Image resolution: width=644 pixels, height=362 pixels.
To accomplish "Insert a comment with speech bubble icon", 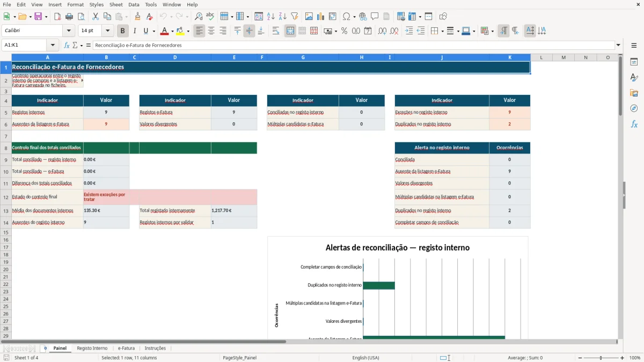I will tap(375, 17).
